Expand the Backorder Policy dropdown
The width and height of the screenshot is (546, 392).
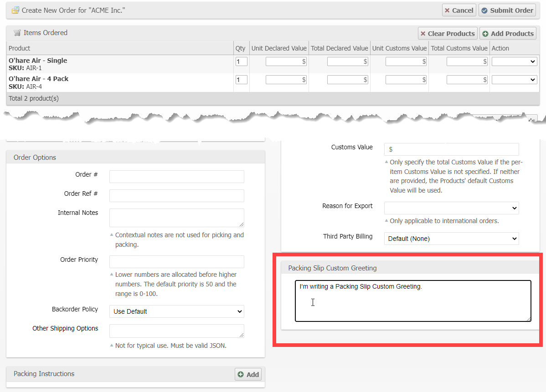click(176, 311)
